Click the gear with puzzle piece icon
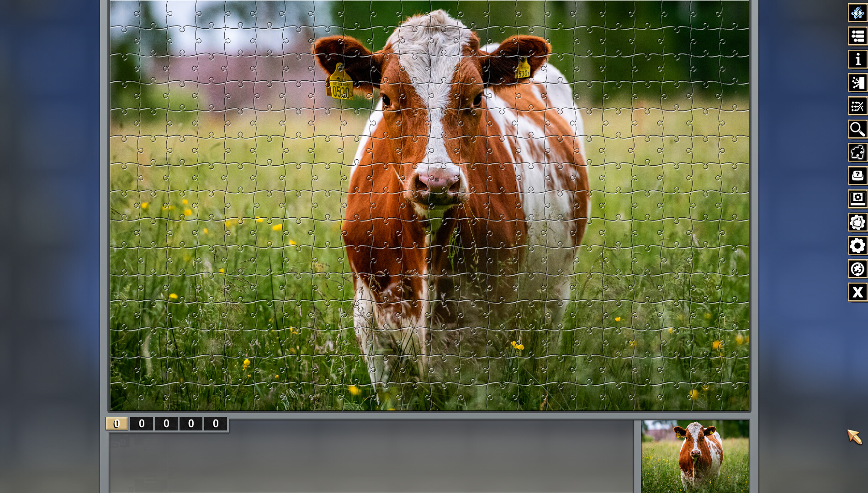This screenshot has height=493, width=868. (x=857, y=222)
